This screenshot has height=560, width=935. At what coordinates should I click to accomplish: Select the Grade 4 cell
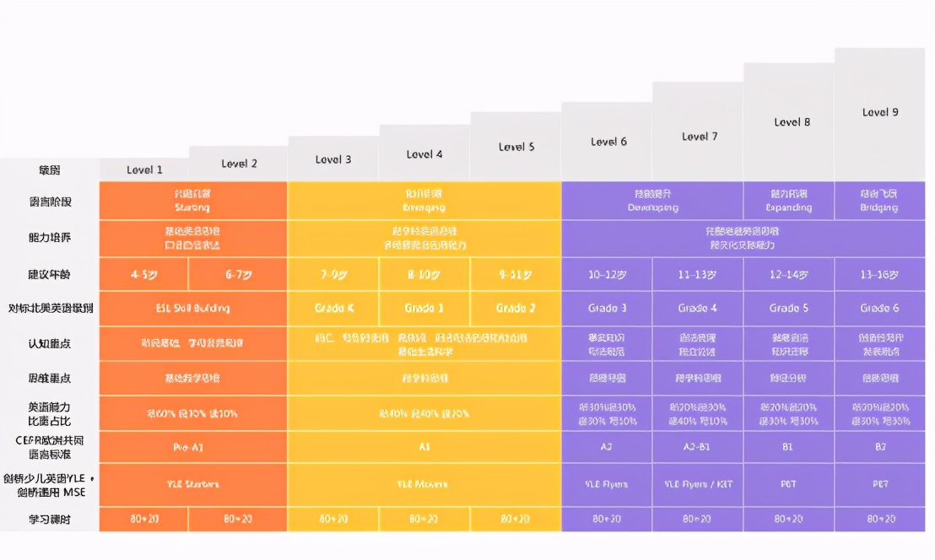point(697,309)
